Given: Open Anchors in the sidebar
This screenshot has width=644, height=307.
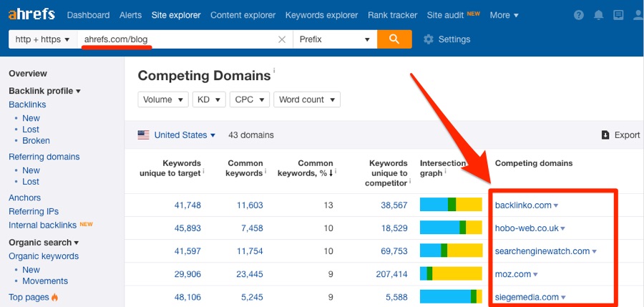Looking at the screenshot, I should click(24, 198).
